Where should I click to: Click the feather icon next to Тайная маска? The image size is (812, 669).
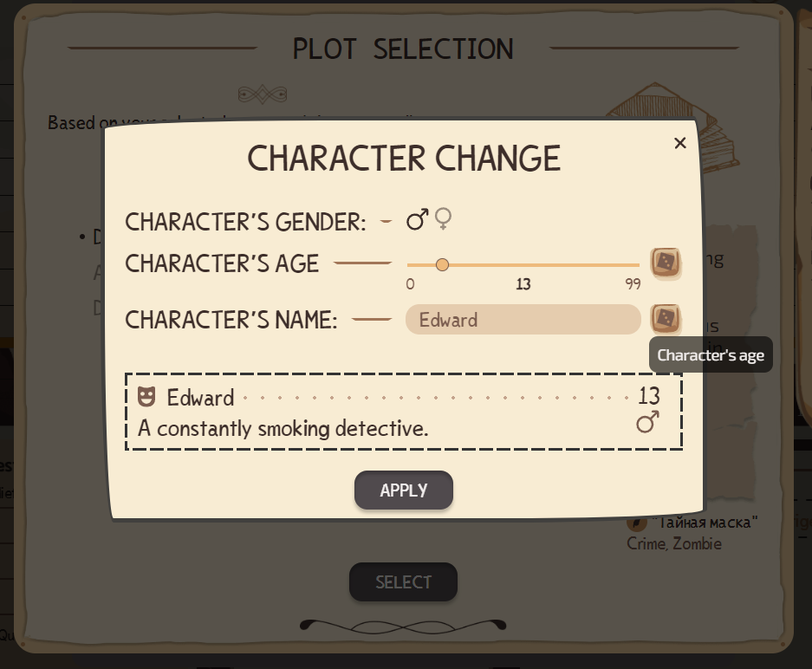click(x=637, y=523)
